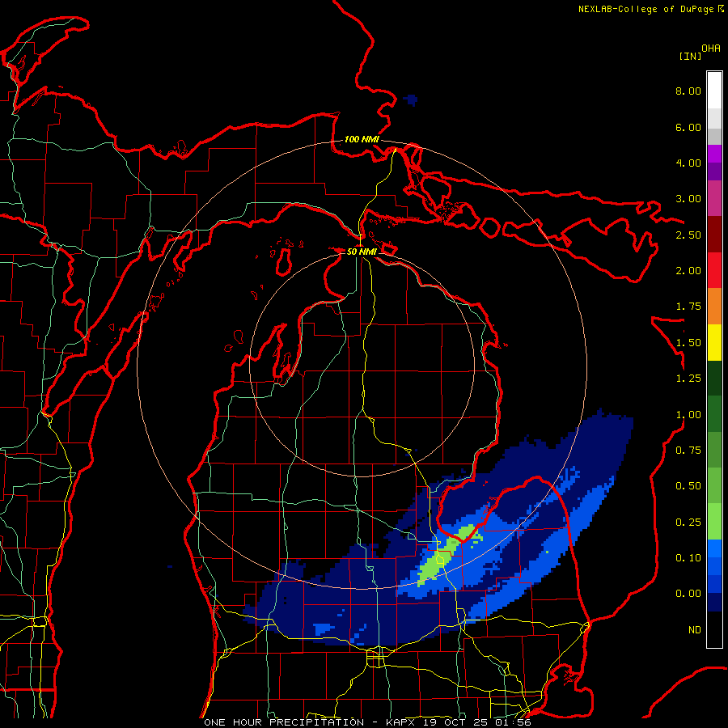Viewport: 728px width, 728px height.
Task: Click the '50 NMI' range ring label
Action: tap(362, 252)
